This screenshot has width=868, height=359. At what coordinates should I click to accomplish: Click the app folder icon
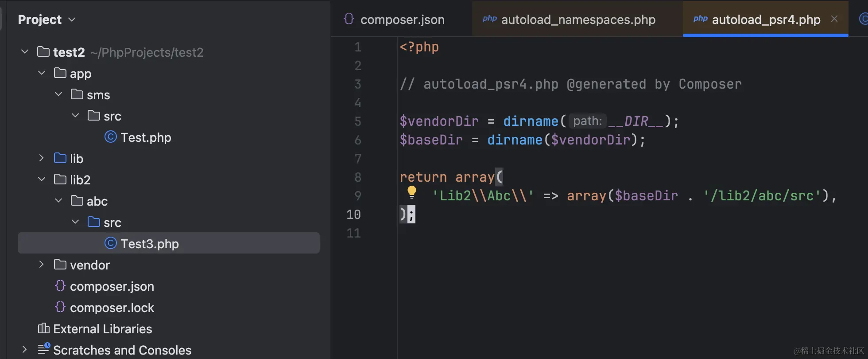point(60,73)
